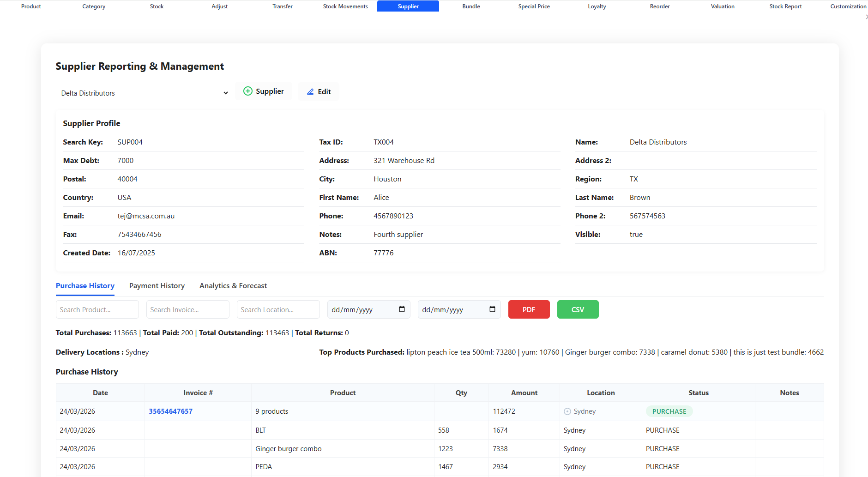Click the pencil icon on Edit button
The width and height of the screenshot is (868, 477).
[310, 91]
